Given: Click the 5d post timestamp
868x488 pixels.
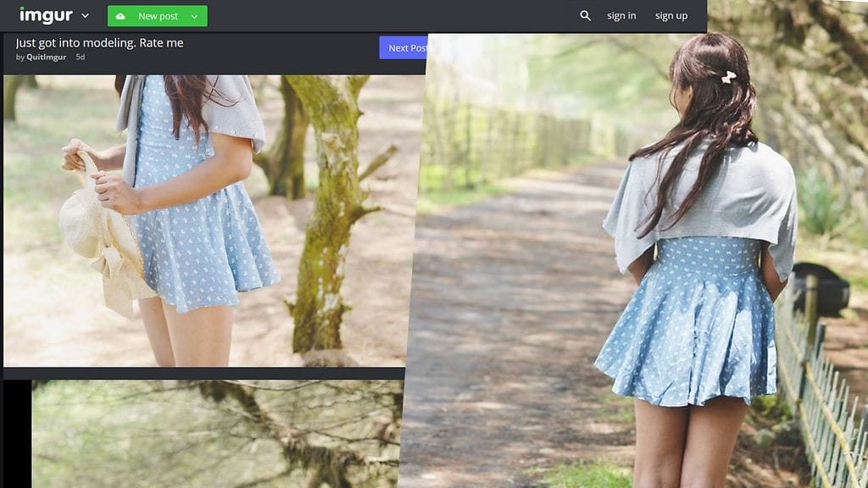Looking at the screenshot, I should coord(81,57).
